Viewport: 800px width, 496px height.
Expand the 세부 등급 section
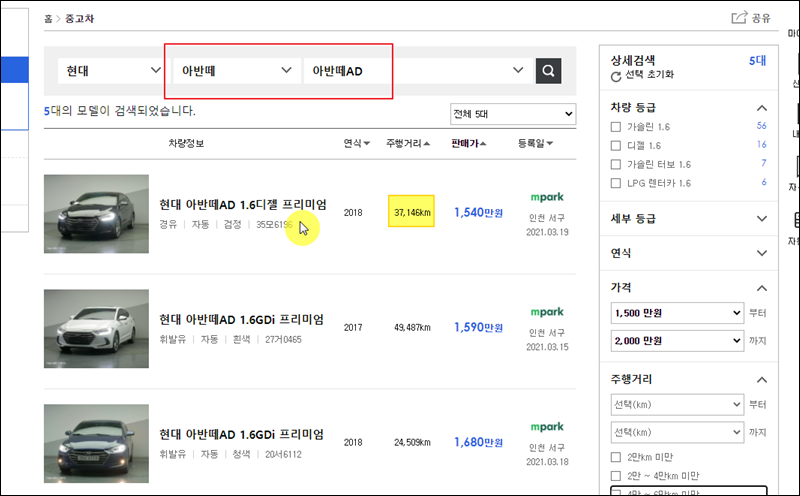tap(762, 218)
